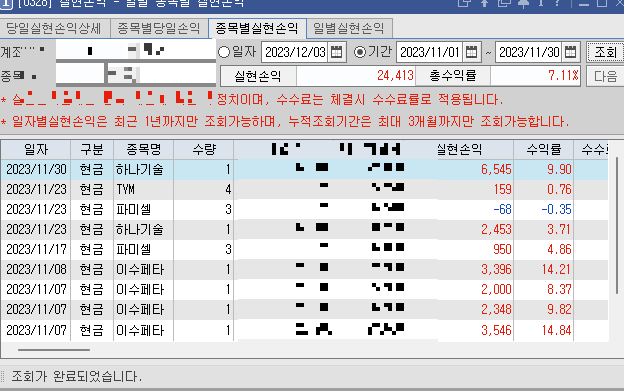This screenshot has width=624, height=391.
Task: Open calendar picker for 2023/11/30 end date
Action: [570, 52]
